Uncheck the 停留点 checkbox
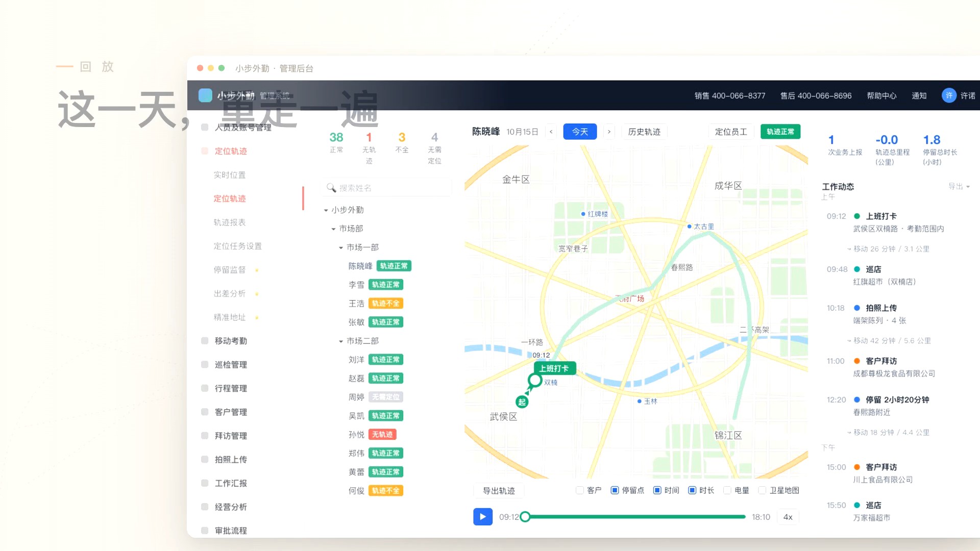 click(x=615, y=490)
